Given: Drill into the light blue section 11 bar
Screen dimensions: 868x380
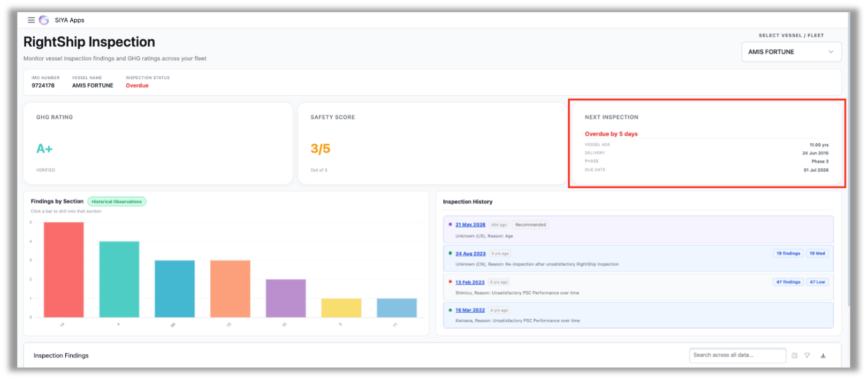Looking at the screenshot, I should pyautogui.click(x=397, y=308).
